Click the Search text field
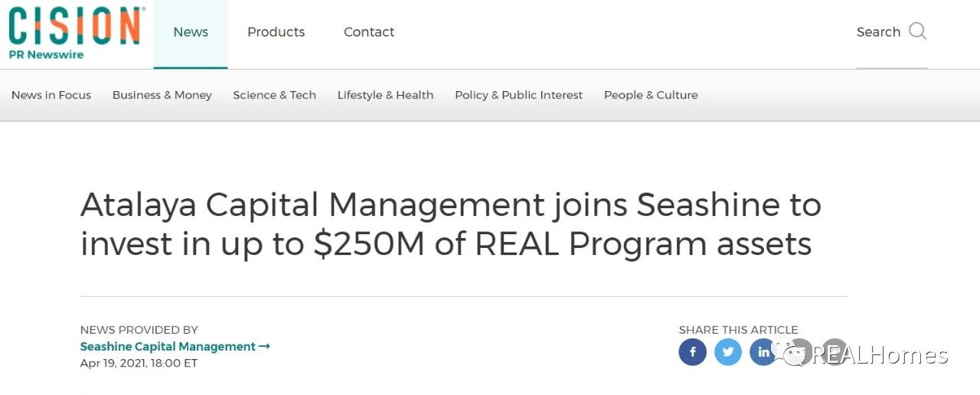The image size is (980, 395). point(878,32)
